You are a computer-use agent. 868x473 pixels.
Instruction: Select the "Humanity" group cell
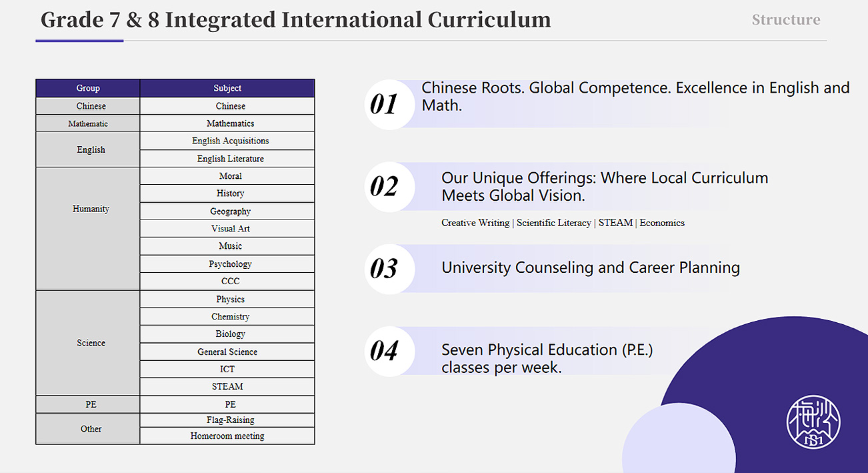88,229
